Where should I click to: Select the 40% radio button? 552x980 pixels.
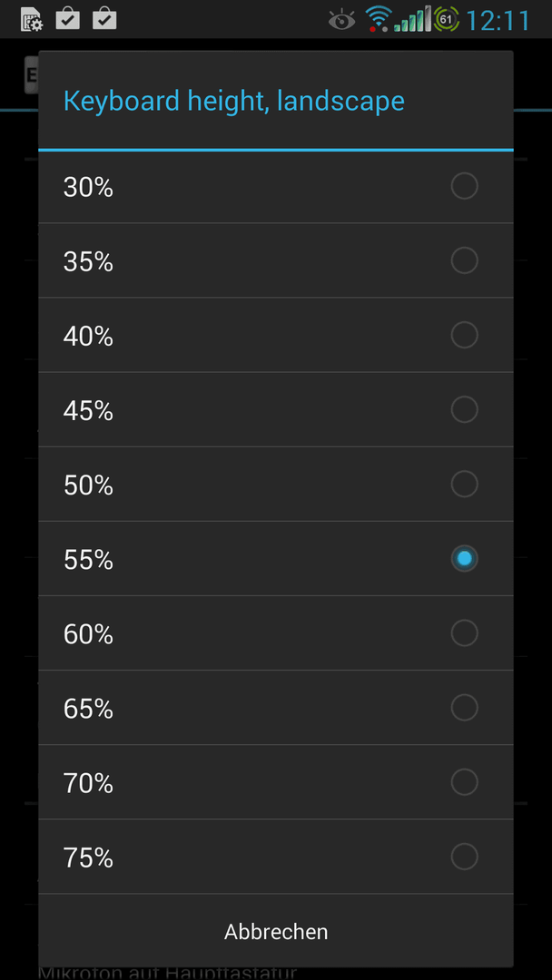tap(464, 335)
